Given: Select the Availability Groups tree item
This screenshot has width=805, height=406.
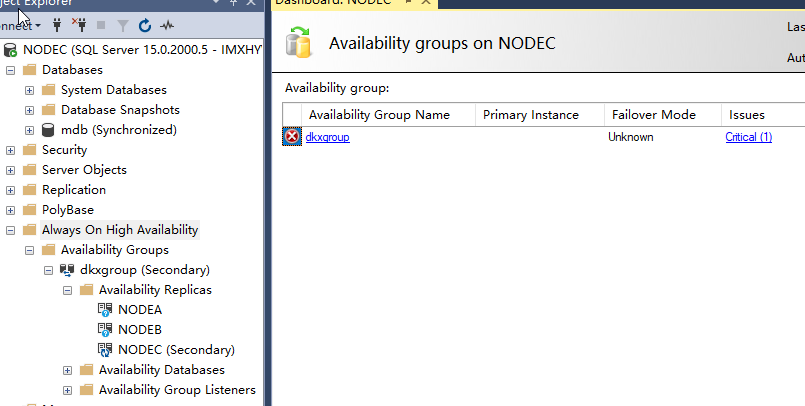Looking at the screenshot, I should [115, 250].
